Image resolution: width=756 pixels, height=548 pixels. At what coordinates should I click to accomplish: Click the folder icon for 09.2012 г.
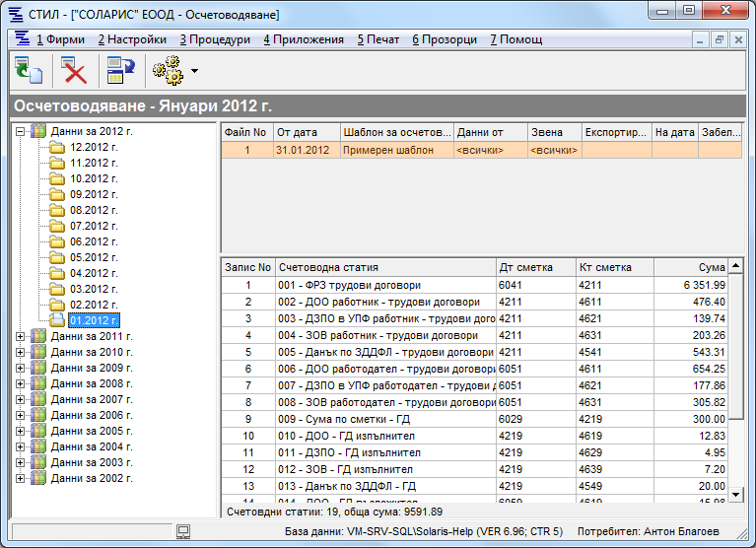[57, 195]
